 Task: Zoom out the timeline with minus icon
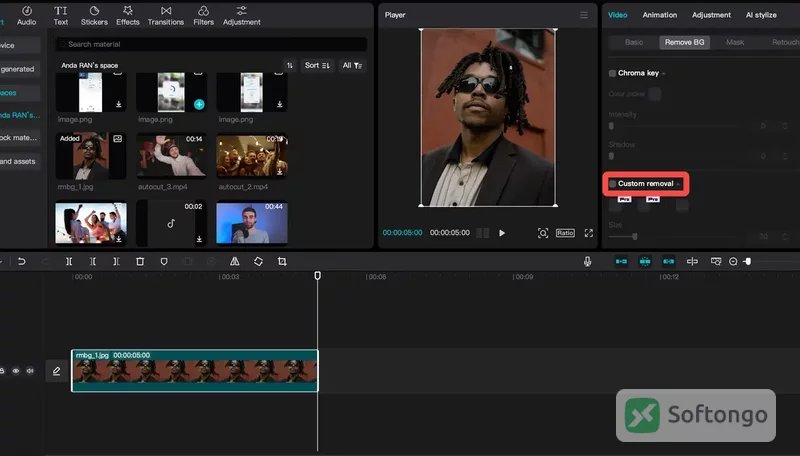point(733,261)
